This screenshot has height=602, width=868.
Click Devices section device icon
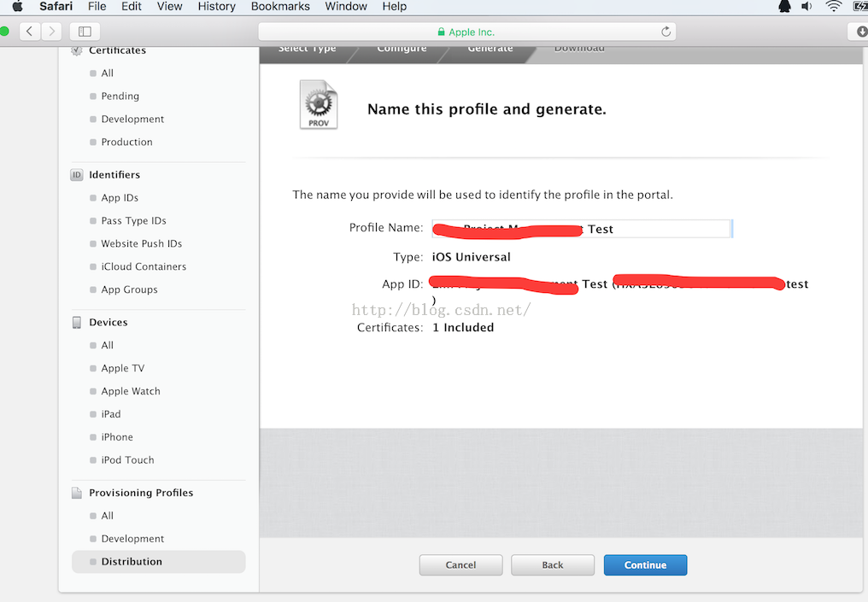pos(76,323)
